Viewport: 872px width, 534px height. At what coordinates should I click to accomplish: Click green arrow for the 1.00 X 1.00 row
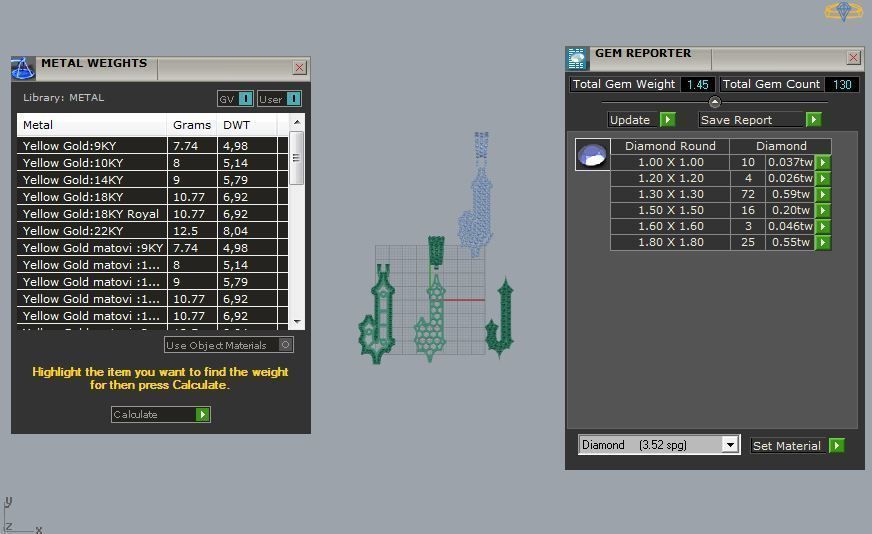click(823, 162)
